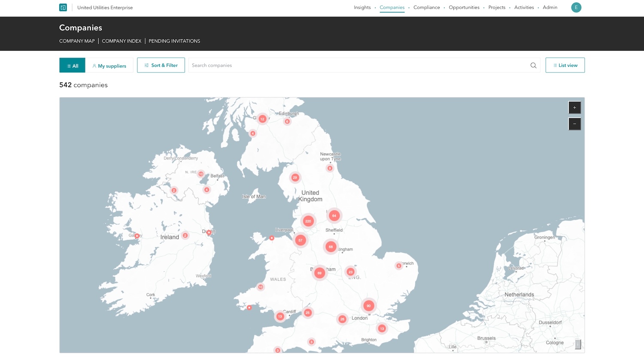The image size is (644, 361).
Task: Click the search magnifier icon
Action: [533, 65]
